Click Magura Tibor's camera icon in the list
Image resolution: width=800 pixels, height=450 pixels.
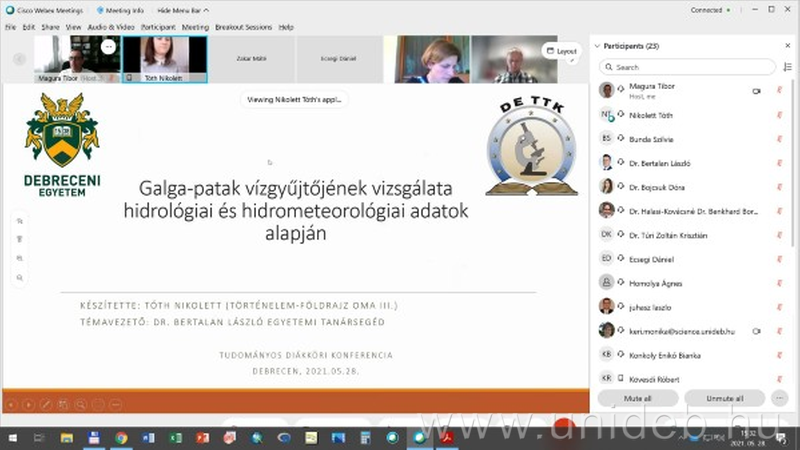tap(756, 91)
